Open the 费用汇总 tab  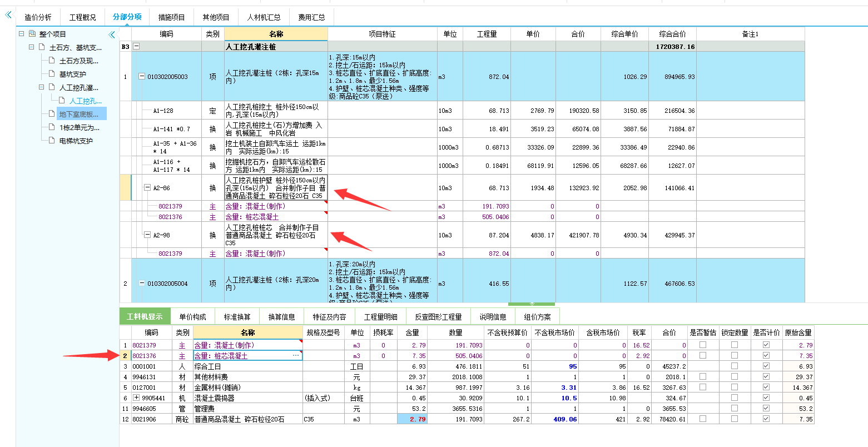point(311,17)
